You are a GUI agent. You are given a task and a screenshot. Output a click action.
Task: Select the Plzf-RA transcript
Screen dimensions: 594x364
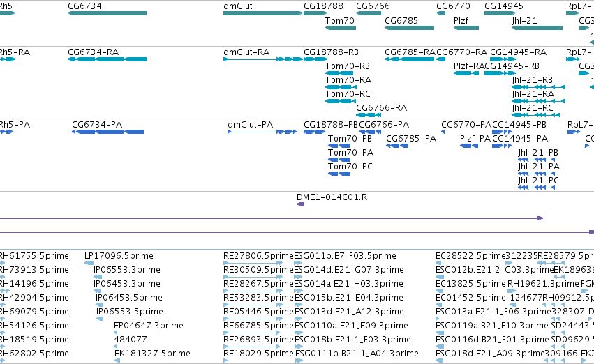(466, 73)
